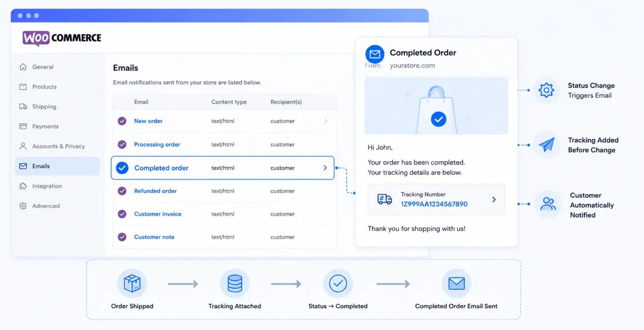Click the Customer Automatically Notified label

pos(592,205)
